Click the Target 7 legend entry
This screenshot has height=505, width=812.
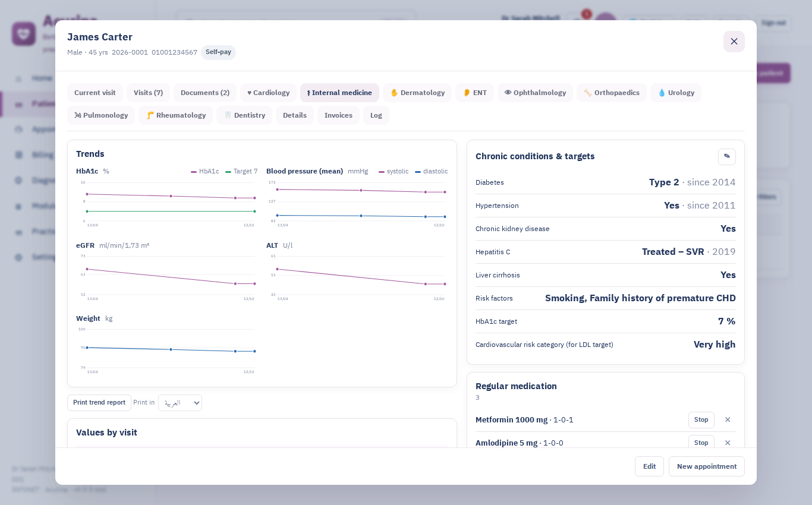point(241,172)
